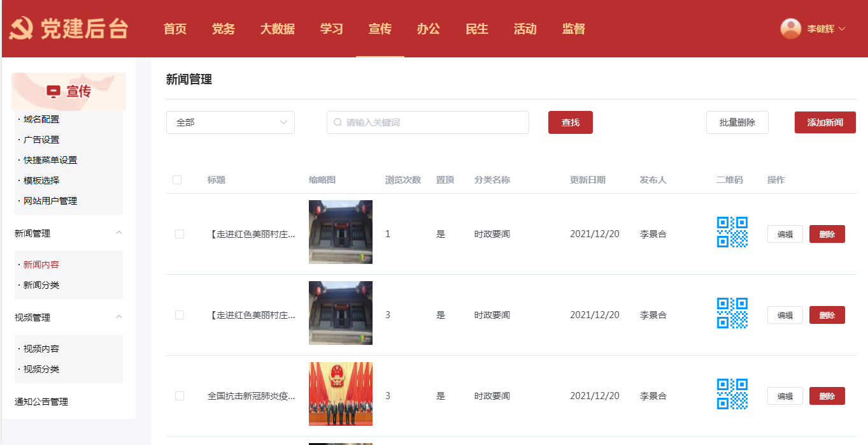The width and height of the screenshot is (868, 445).
Task: Switch to the 大数据 top navigation tab
Action: coord(277,29)
